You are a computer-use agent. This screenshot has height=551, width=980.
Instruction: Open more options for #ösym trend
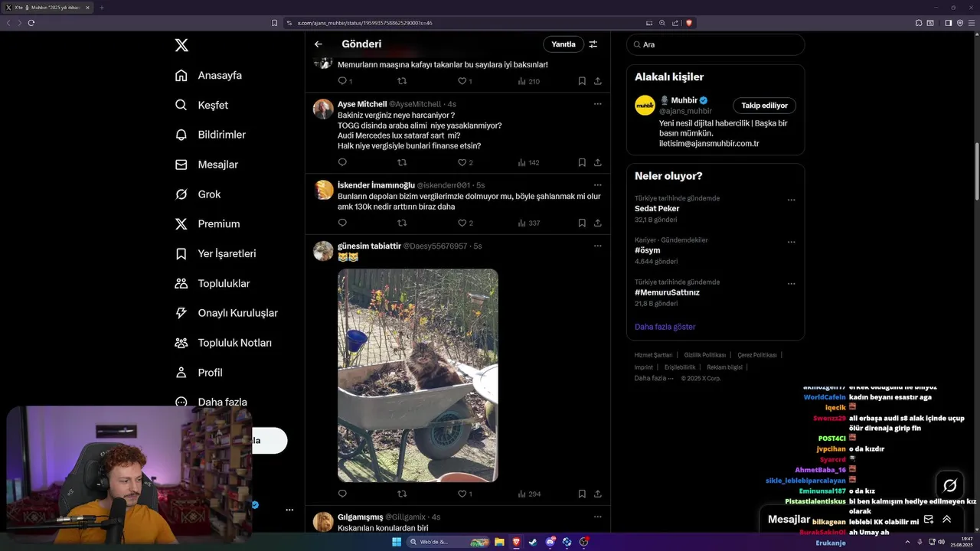(792, 243)
